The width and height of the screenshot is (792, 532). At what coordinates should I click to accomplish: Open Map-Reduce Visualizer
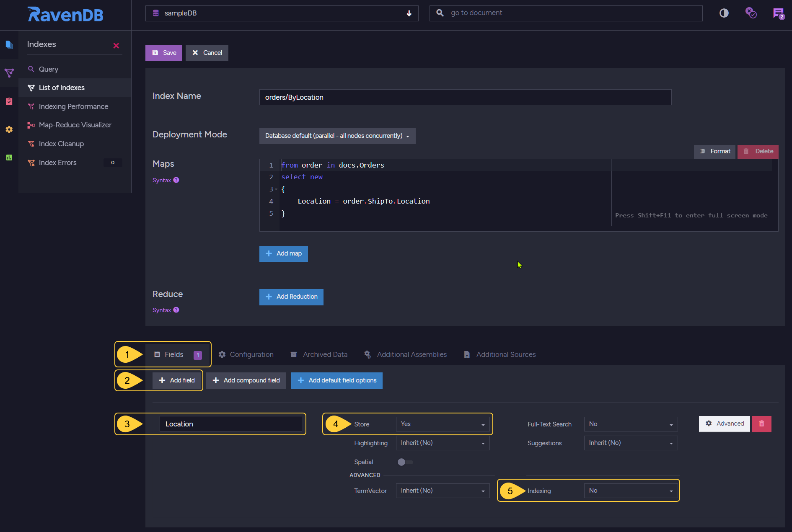point(75,125)
